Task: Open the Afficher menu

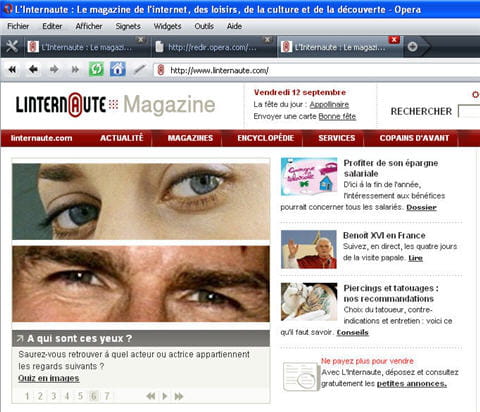Action: click(89, 26)
